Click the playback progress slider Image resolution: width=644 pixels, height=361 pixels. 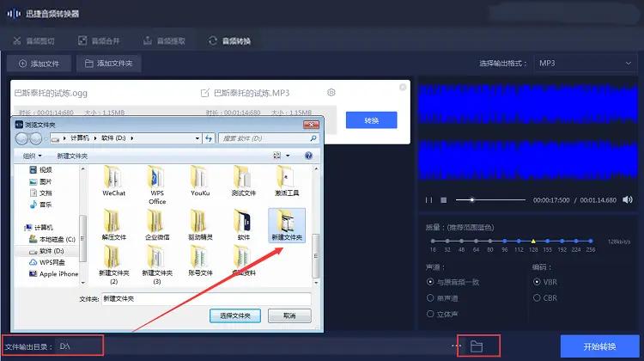click(x=490, y=199)
